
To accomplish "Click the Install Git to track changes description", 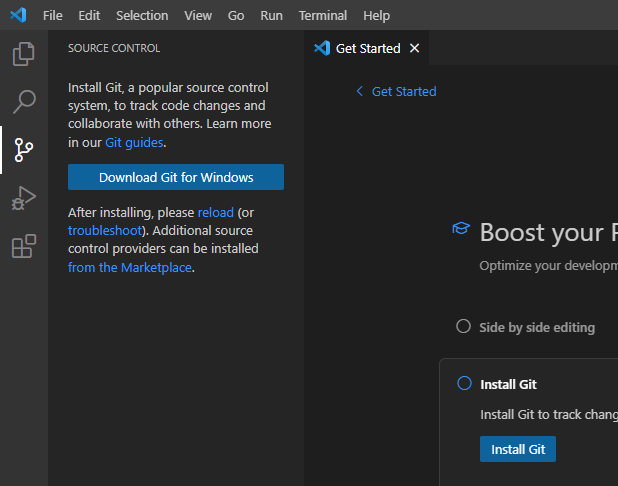I will click(549, 414).
